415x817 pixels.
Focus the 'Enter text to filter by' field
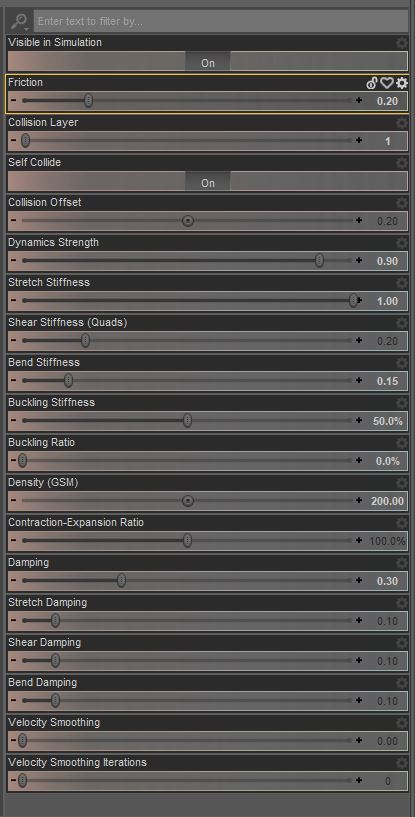tap(221, 21)
